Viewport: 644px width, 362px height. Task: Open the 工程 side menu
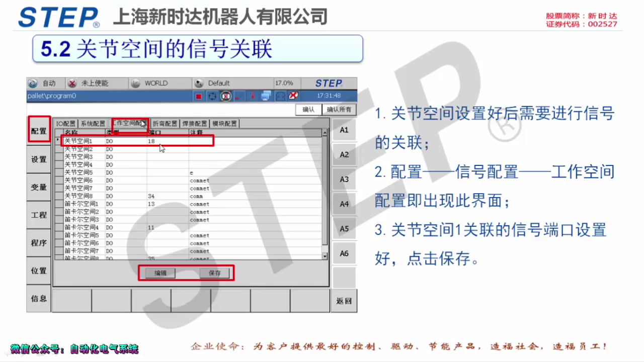(x=39, y=215)
